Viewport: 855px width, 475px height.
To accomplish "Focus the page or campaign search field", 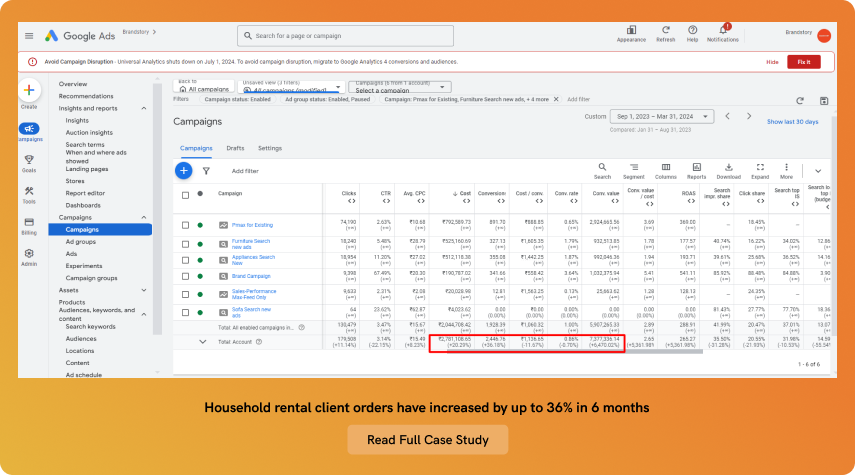I will tap(345, 36).
